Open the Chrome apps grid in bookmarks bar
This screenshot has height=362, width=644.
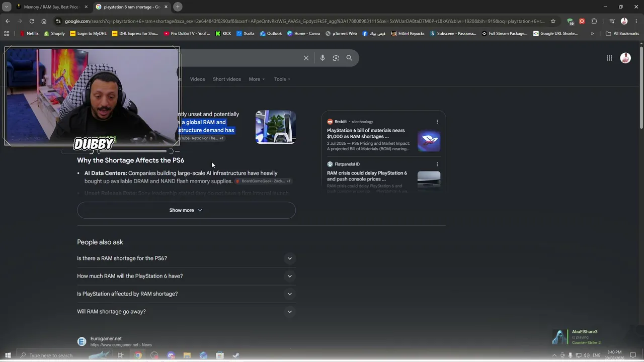pos(7,34)
